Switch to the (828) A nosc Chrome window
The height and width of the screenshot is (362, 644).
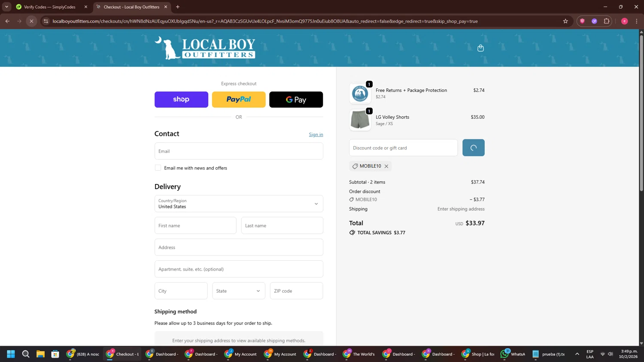tap(83, 354)
